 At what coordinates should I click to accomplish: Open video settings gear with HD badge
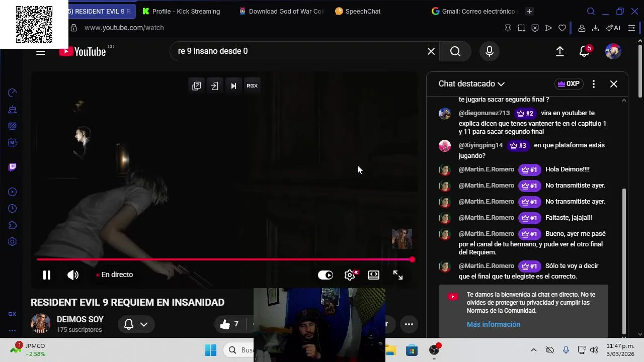tap(350, 275)
